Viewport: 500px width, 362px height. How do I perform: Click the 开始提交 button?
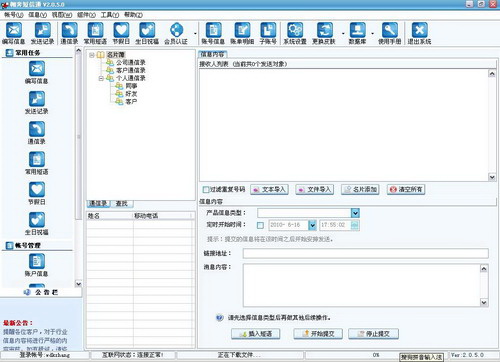[x=318, y=334]
